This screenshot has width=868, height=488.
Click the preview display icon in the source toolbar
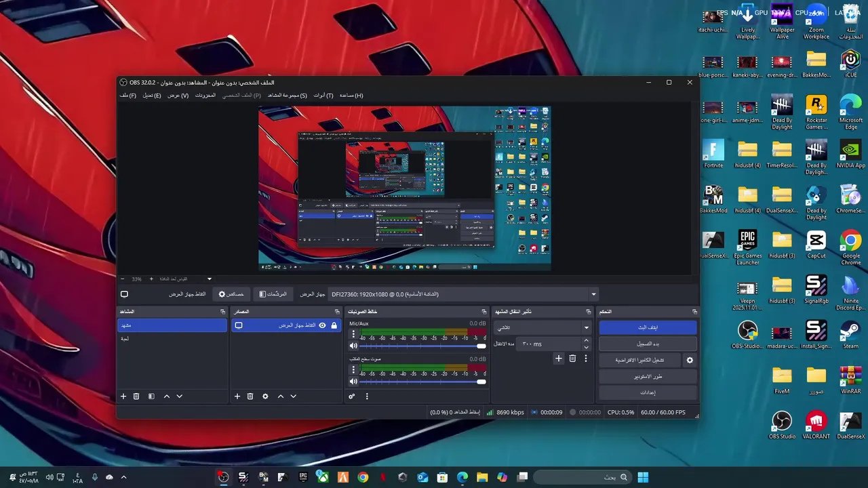click(x=124, y=294)
